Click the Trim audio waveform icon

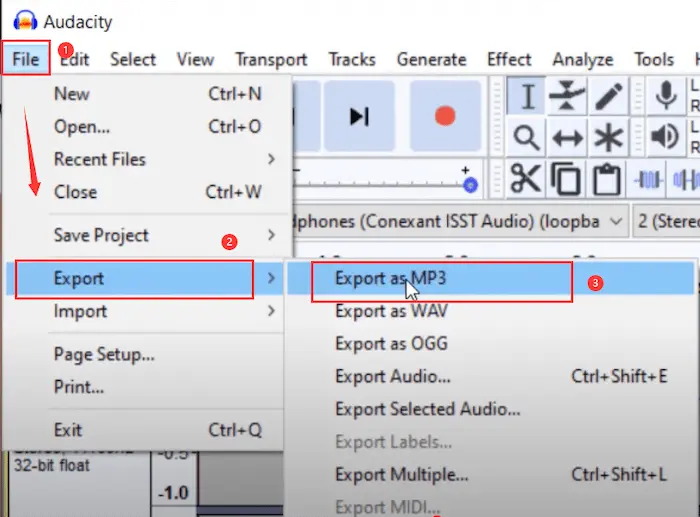point(648,180)
